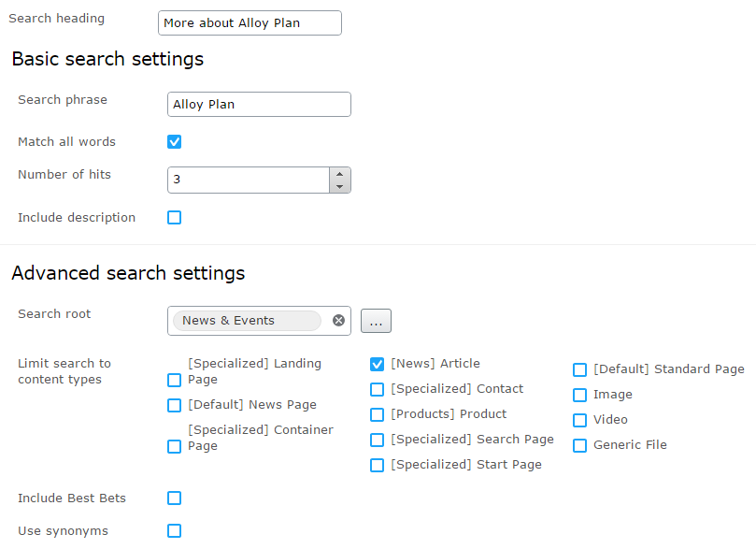The height and width of the screenshot is (549, 756).
Task: Tick [Specialized] Container Page option
Action: 174,446
